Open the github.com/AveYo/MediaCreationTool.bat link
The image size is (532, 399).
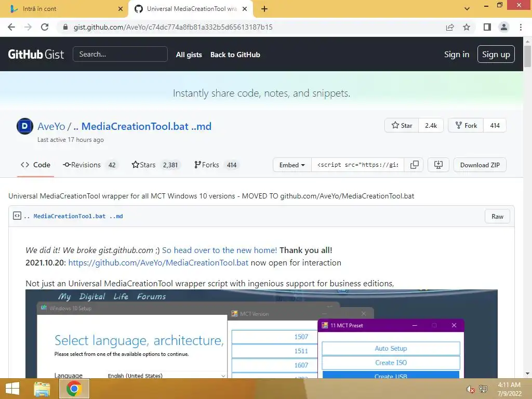point(158,262)
